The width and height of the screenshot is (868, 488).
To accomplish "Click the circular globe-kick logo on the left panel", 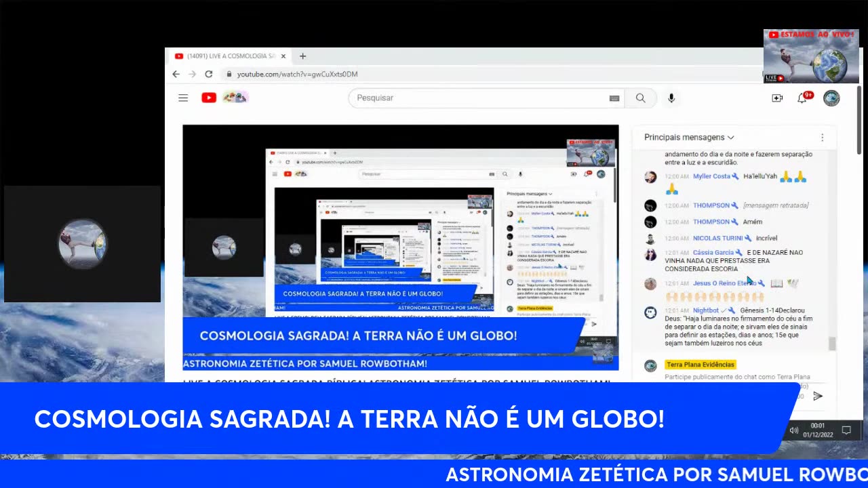I will point(82,243).
